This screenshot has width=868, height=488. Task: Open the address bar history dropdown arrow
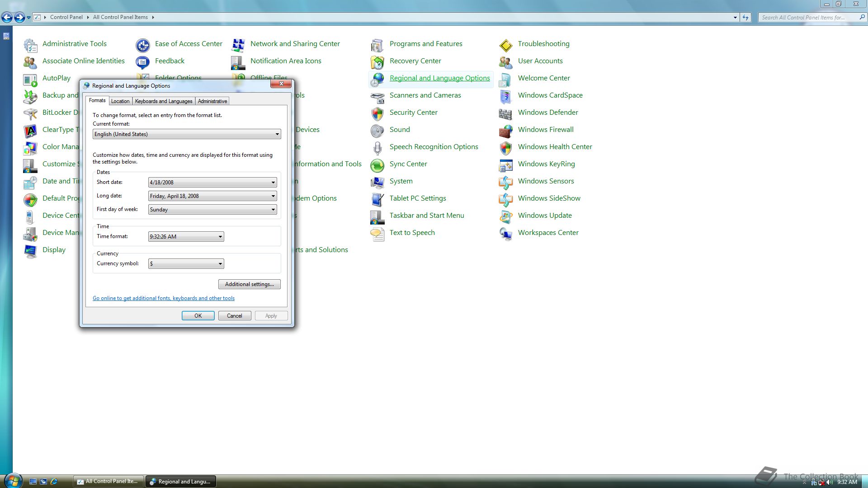[735, 18]
